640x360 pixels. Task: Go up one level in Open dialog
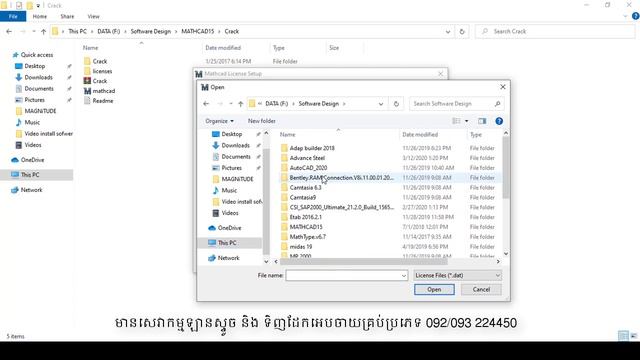tap(240, 104)
